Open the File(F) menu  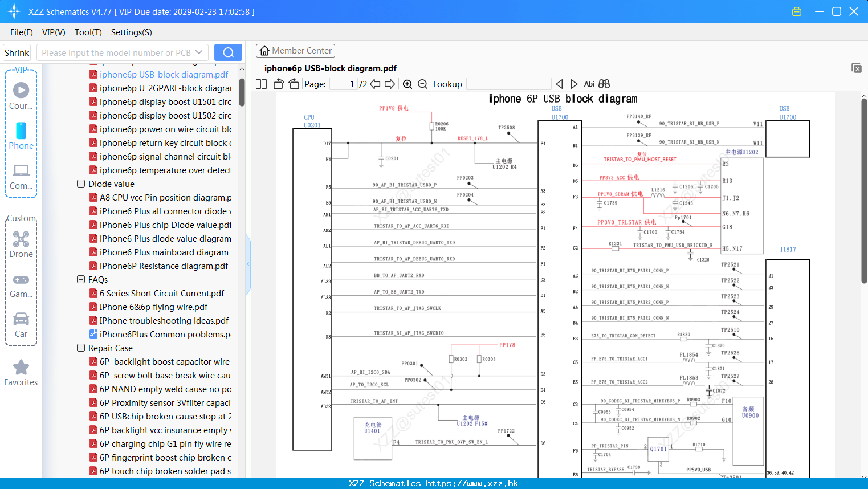[22, 32]
